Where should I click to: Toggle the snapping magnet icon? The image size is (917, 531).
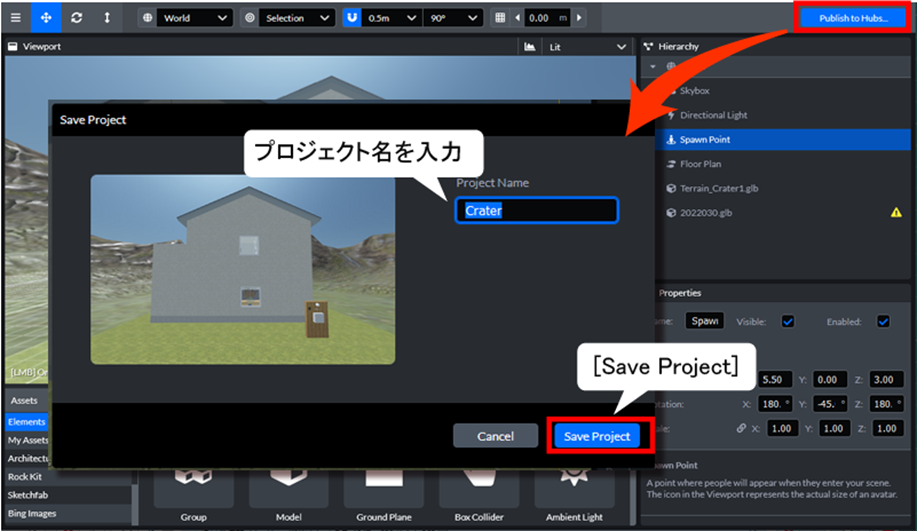click(353, 18)
